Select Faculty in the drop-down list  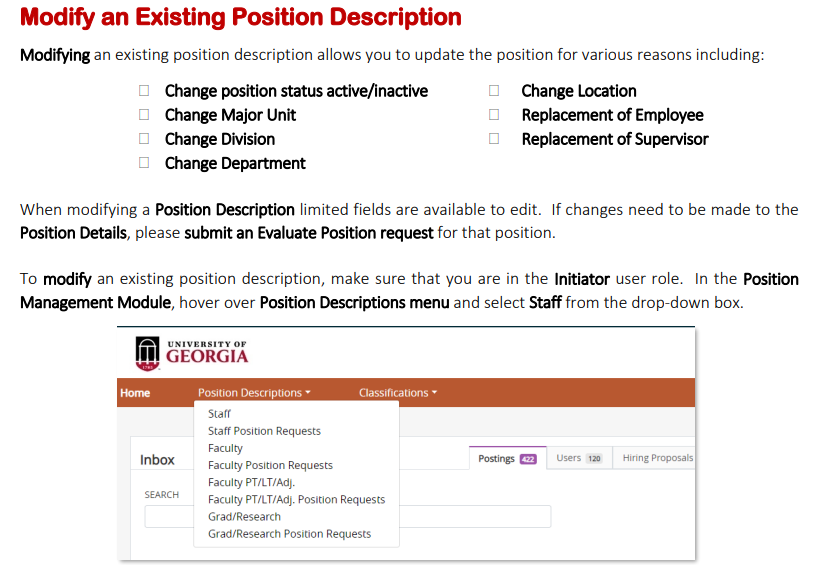tap(225, 448)
